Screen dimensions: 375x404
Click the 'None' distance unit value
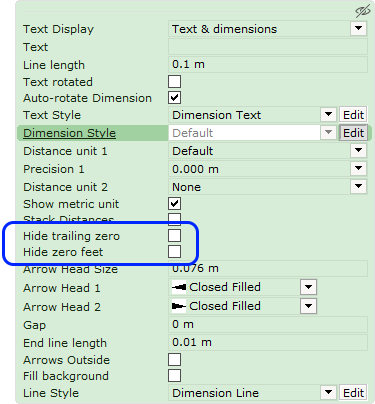tap(186, 187)
